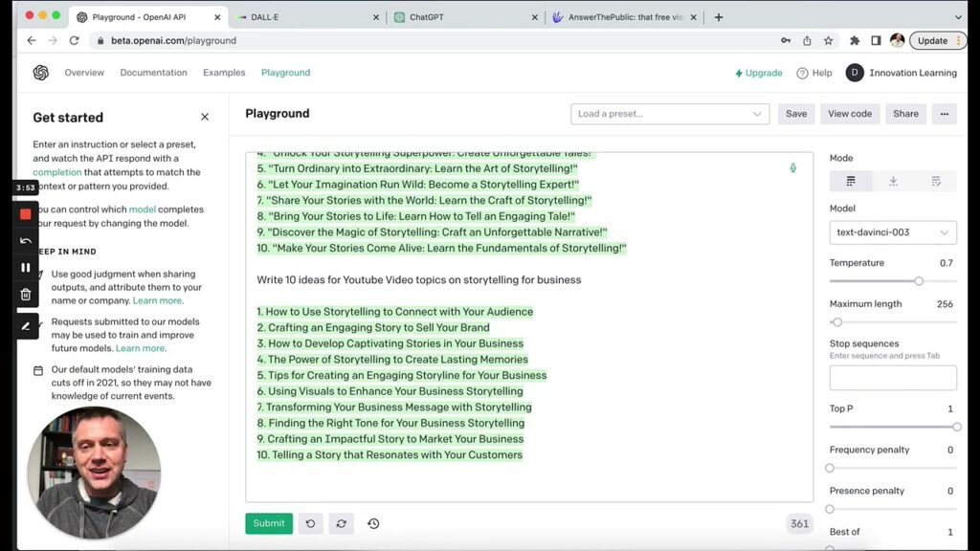Open the three-dots more options button

[944, 114]
